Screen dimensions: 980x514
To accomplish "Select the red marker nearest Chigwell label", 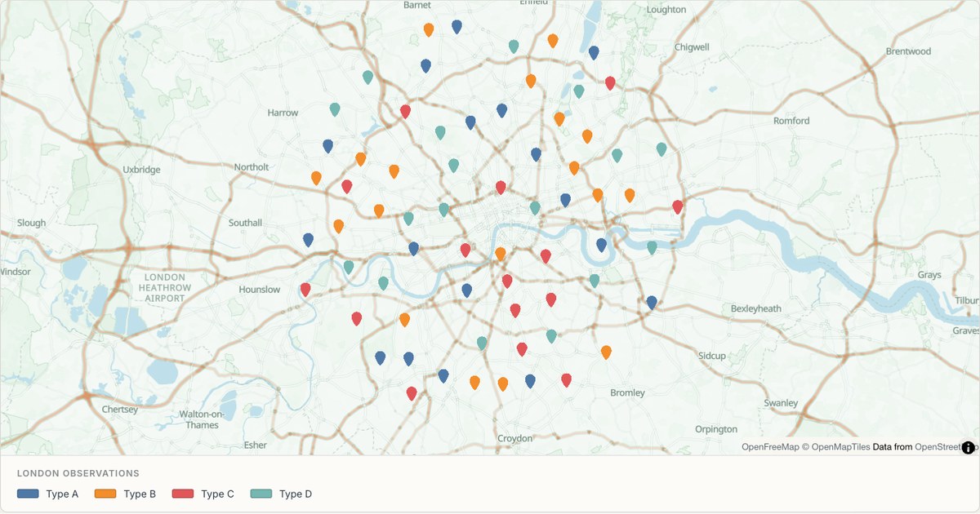I will tap(610, 83).
